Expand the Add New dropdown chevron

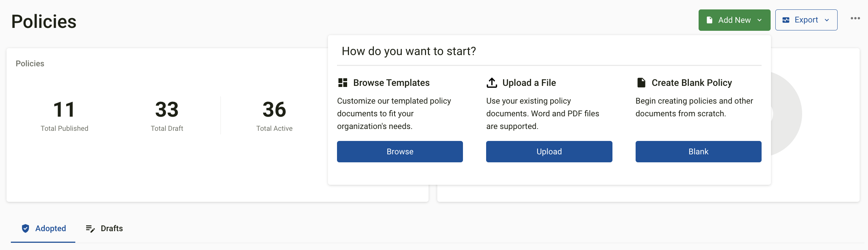tap(759, 20)
